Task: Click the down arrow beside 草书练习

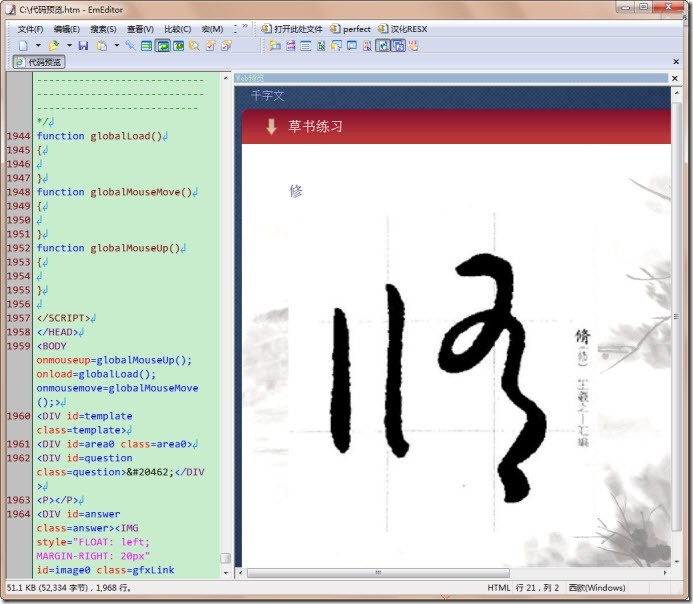Action: point(271,127)
